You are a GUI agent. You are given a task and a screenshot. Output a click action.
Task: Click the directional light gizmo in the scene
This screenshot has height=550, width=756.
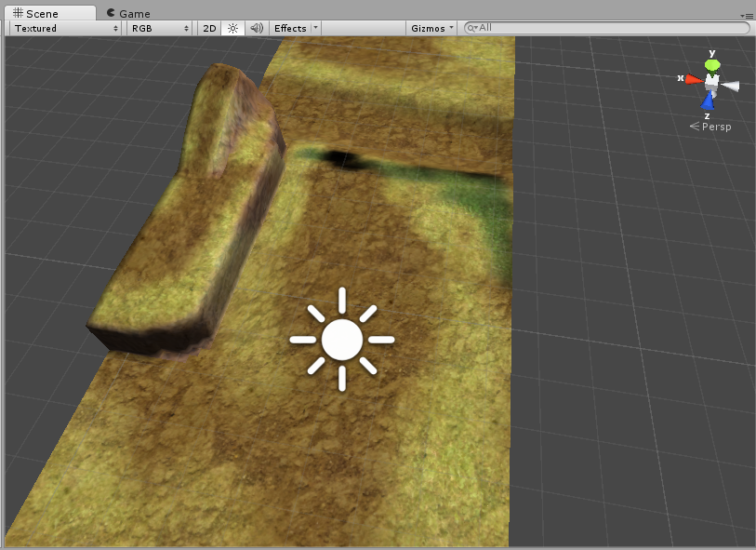coord(343,341)
